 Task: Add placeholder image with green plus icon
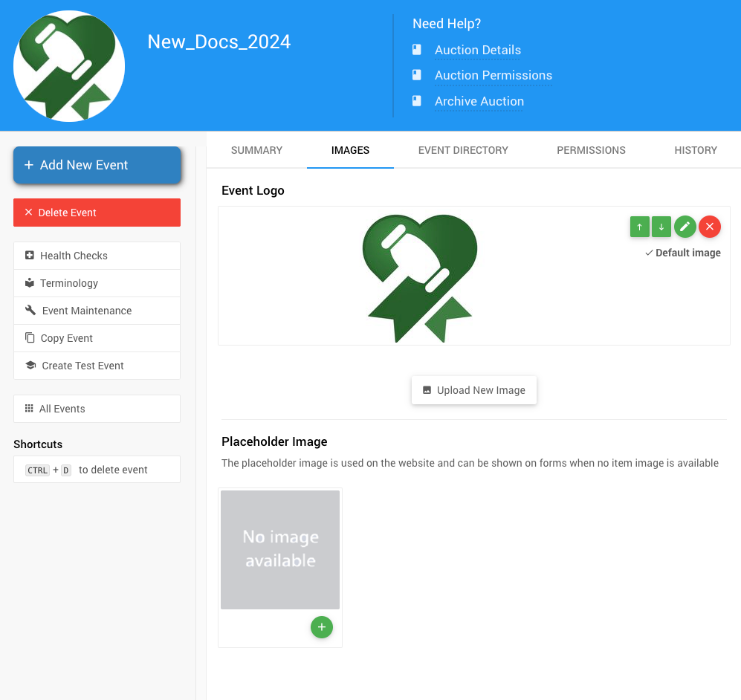[321, 627]
